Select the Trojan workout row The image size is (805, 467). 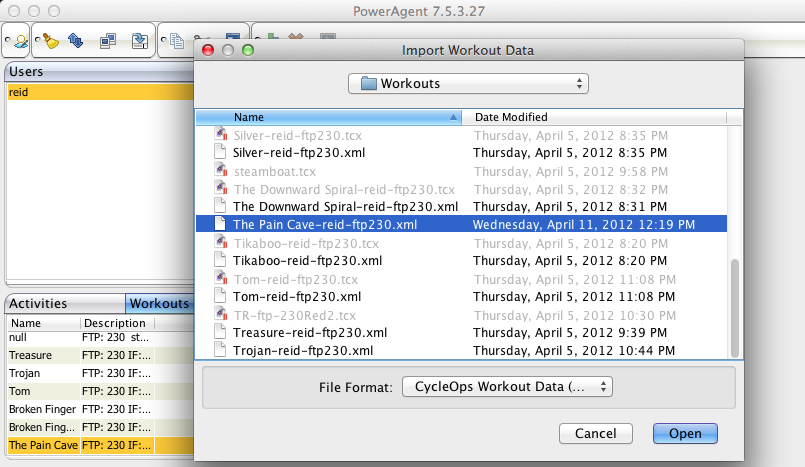tap(100, 373)
